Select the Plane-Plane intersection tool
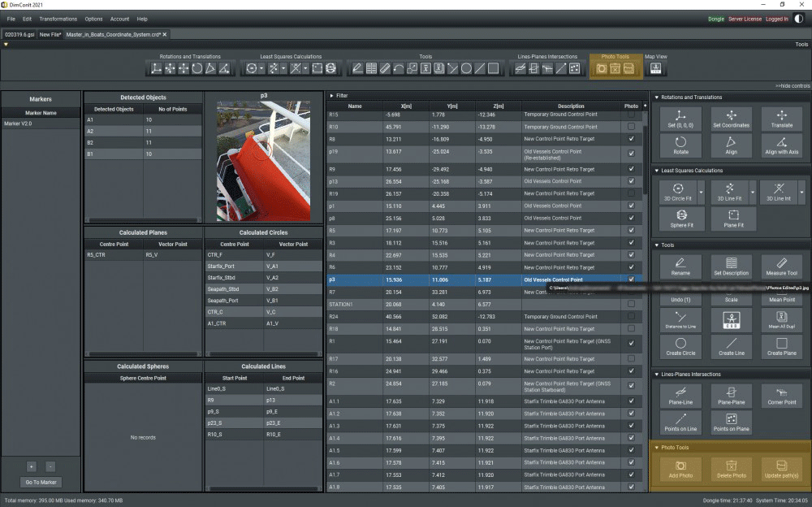 click(731, 396)
